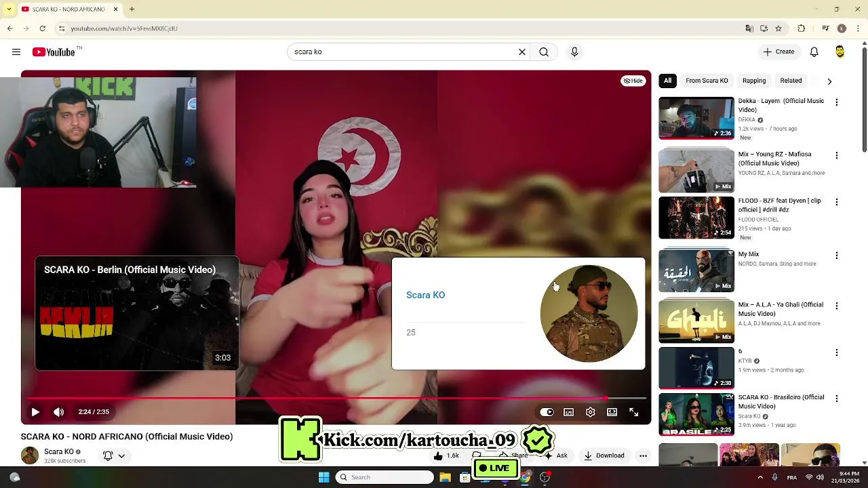
Task: Install app icon in the address bar
Action: click(x=764, y=28)
